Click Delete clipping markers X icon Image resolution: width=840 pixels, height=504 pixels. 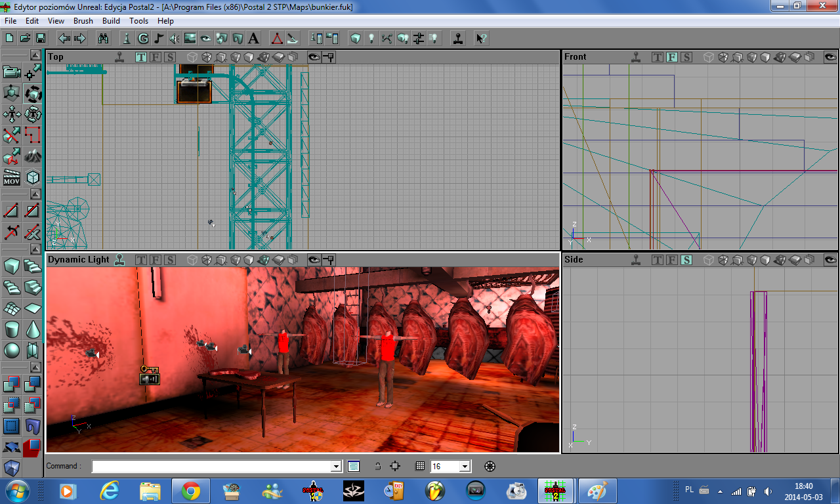click(33, 232)
